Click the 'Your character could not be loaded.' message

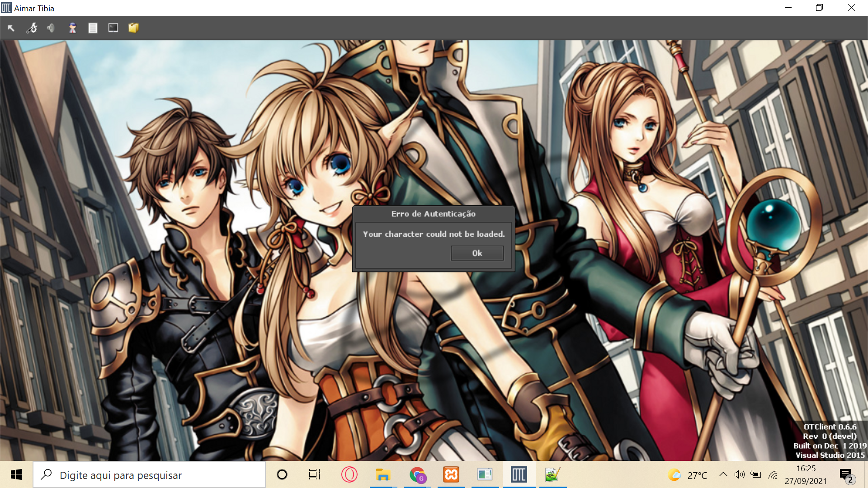tap(434, 234)
